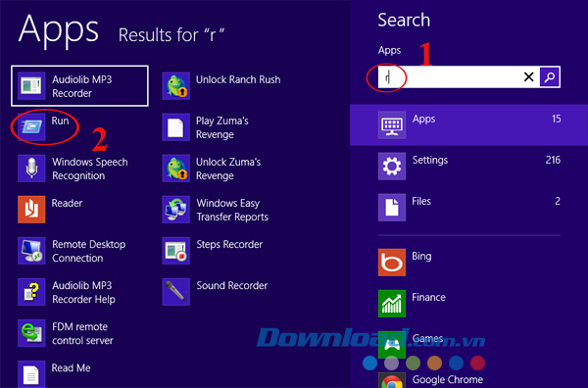Select Settings category with 216 results

pyautogui.click(x=468, y=166)
